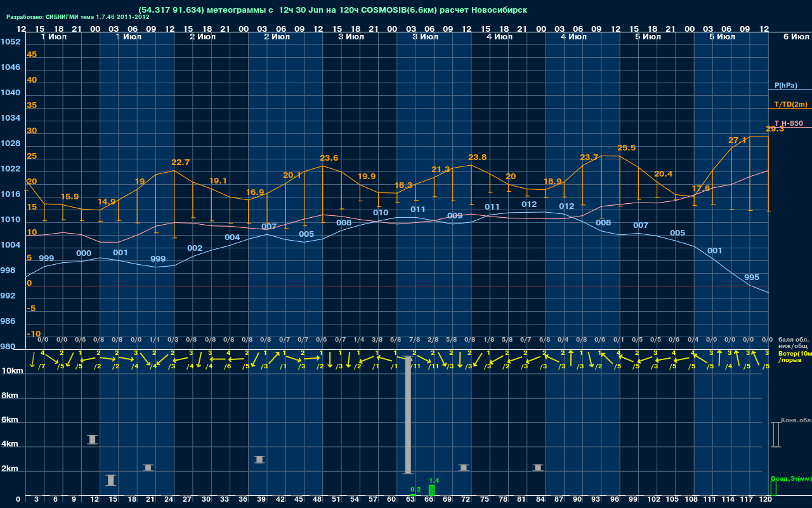Select the P(hPa) legend label
The height and width of the screenshot is (508, 812).
[786, 85]
